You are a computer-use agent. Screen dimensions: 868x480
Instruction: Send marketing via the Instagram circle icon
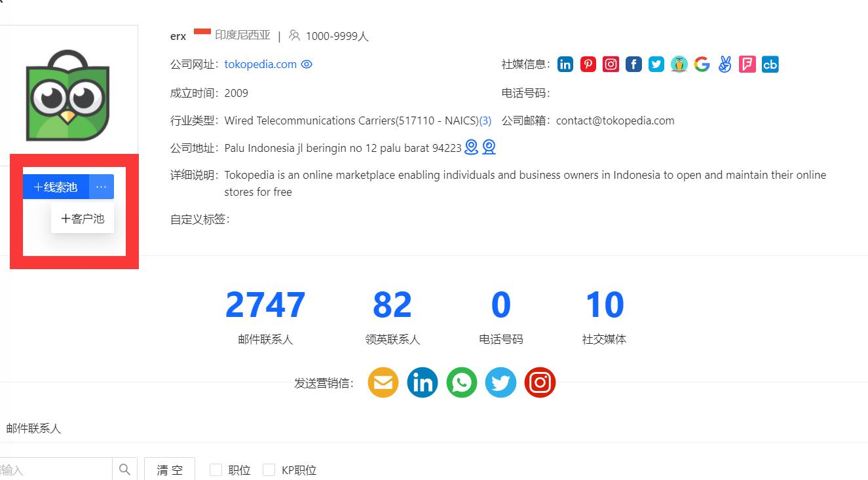(540, 382)
